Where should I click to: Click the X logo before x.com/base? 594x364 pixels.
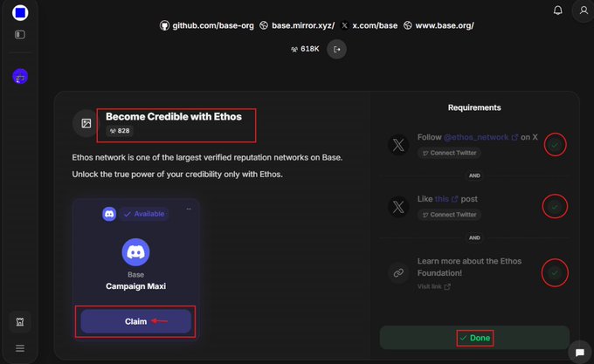tap(344, 25)
